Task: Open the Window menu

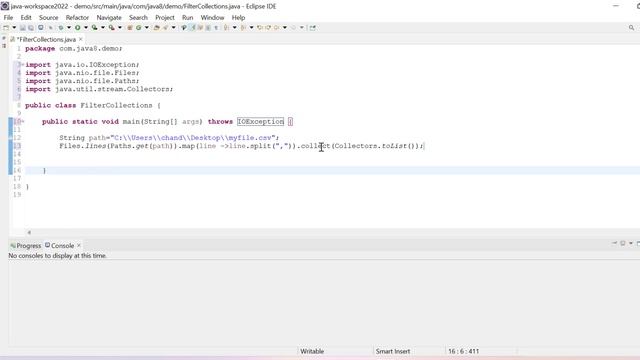Action: [212, 18]
